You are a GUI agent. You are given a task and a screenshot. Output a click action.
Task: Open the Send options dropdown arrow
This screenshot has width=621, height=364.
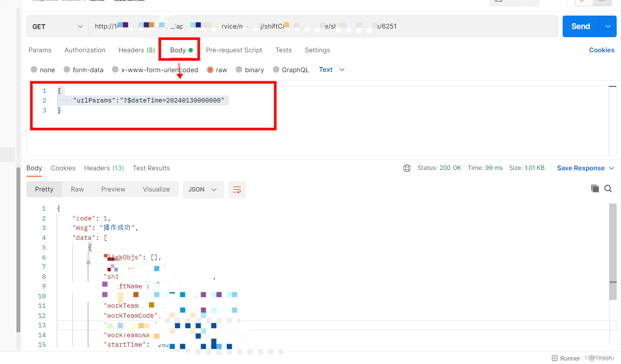pyautogui.click(x=608, y=26)
